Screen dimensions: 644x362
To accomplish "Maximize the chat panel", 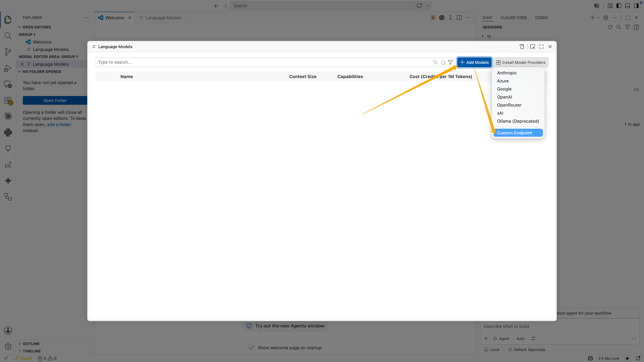I will pos(627,17).
